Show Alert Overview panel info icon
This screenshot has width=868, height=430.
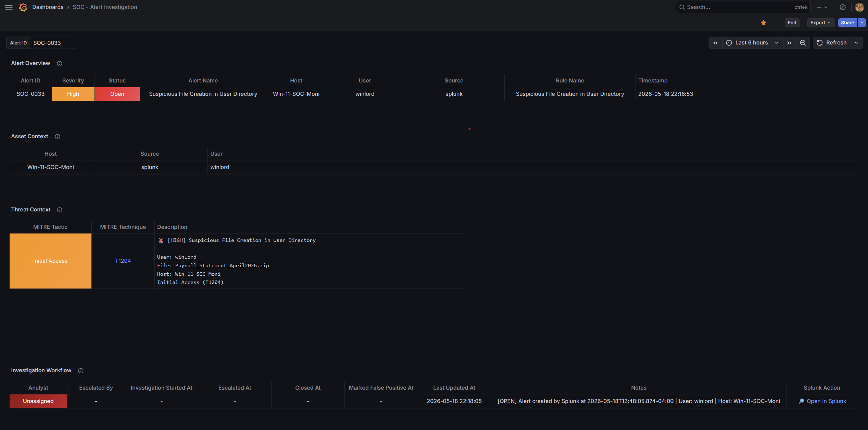click(60, 64)
